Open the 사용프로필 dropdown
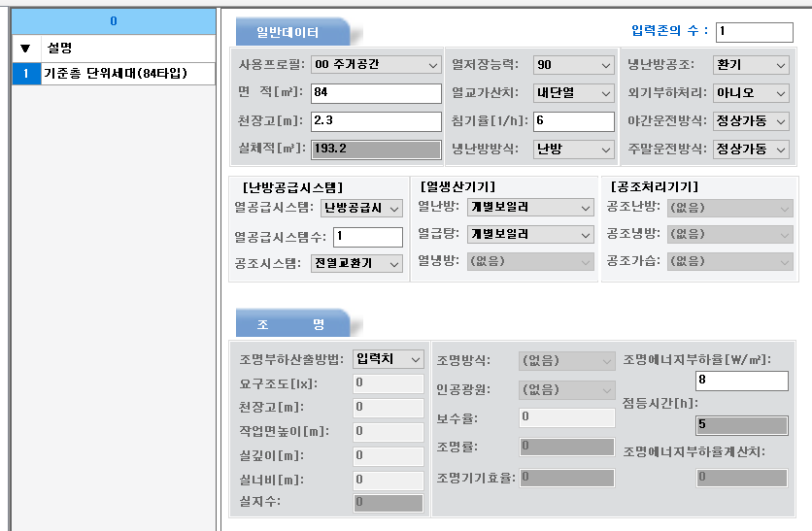Viewport: 812px width, 531px height. [376, 65]
